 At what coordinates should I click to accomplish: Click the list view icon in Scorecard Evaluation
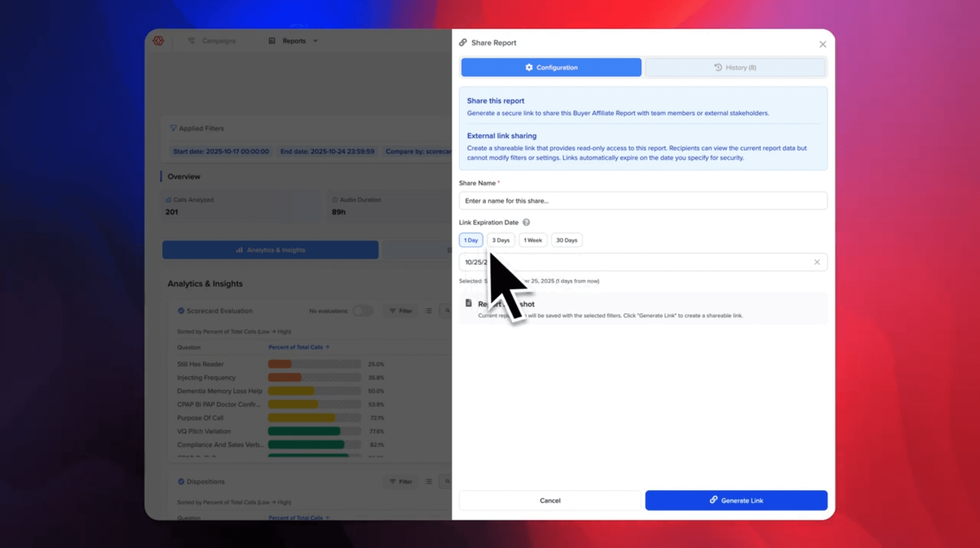click(x=428, y=311)
